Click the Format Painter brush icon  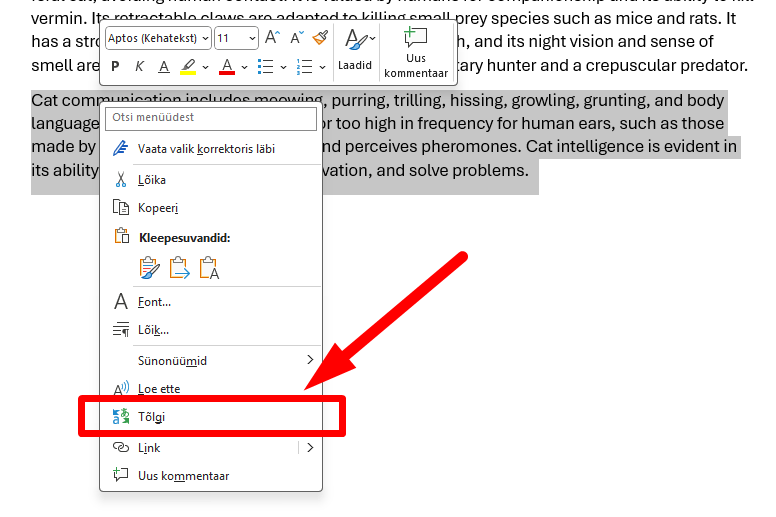[320, 38]
